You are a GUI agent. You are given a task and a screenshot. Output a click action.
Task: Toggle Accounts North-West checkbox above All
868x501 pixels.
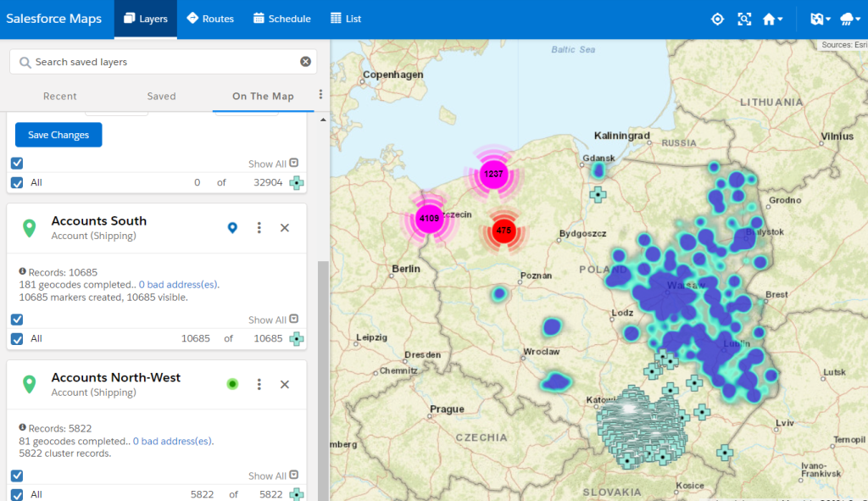pos(17,476)
